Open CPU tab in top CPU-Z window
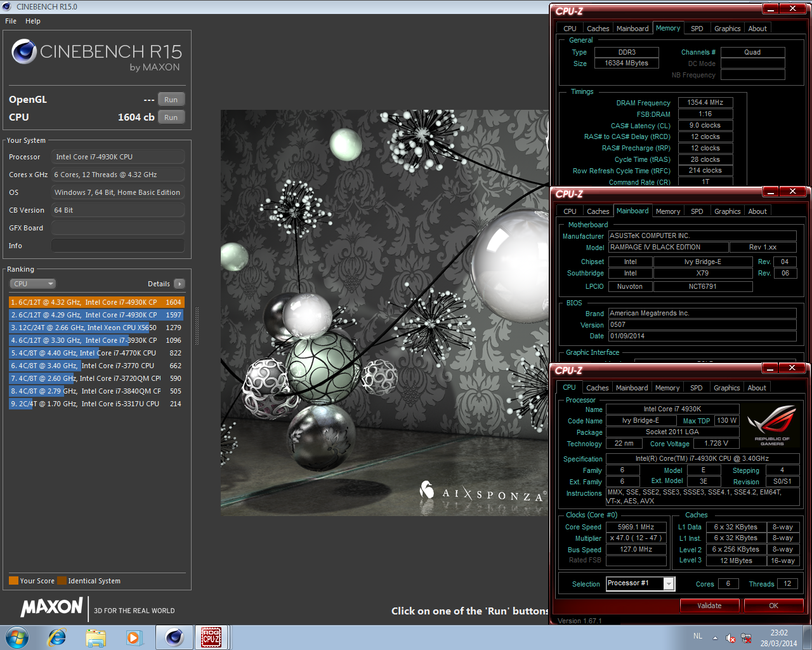812x650 pixels. 570,29
